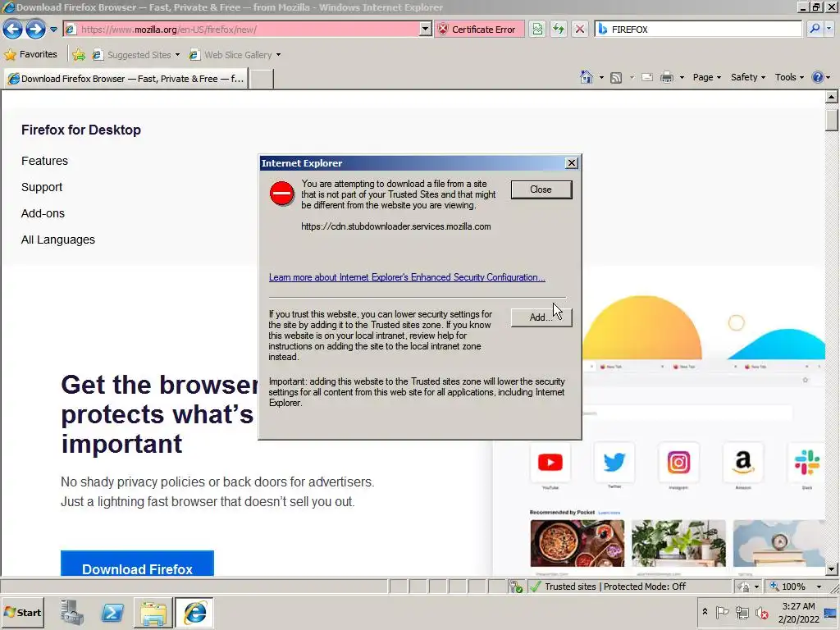Click Trusted sites Protected Mode status

(614, 587)
